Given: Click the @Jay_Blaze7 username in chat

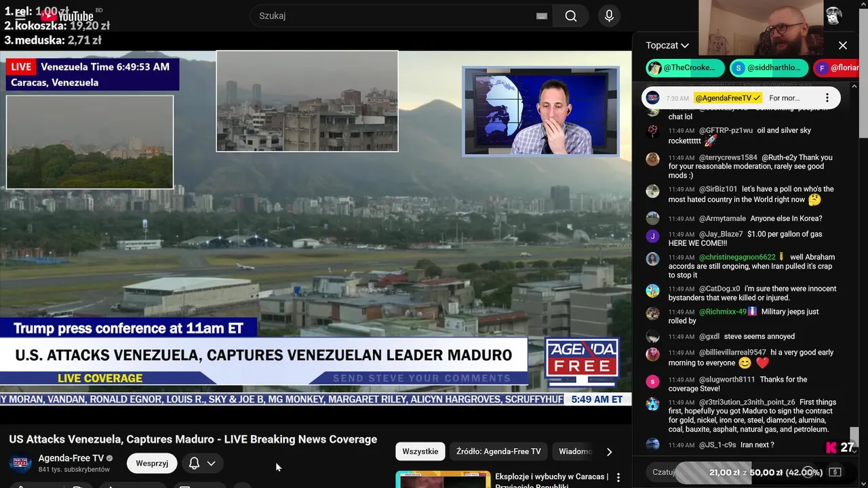Looking at the screenshot, I should (720, 234).
